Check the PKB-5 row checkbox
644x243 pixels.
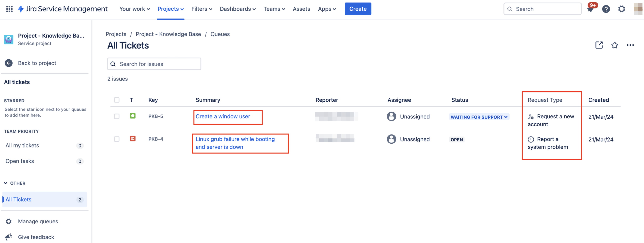(x=117, y=116)
